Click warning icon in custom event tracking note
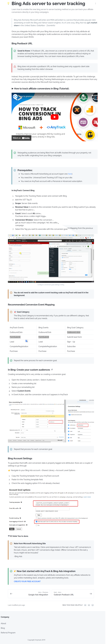The width and height of the screenshot is (109, 644). 11,293
